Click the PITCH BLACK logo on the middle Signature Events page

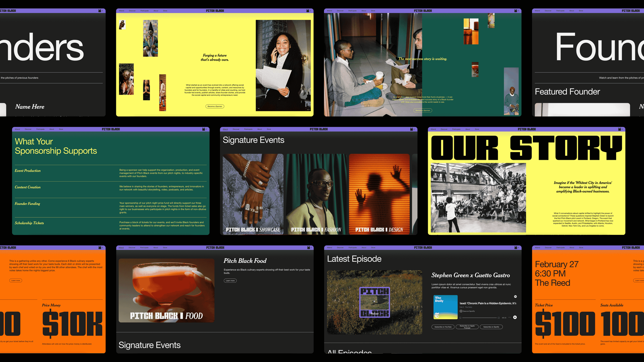(319, 129)
